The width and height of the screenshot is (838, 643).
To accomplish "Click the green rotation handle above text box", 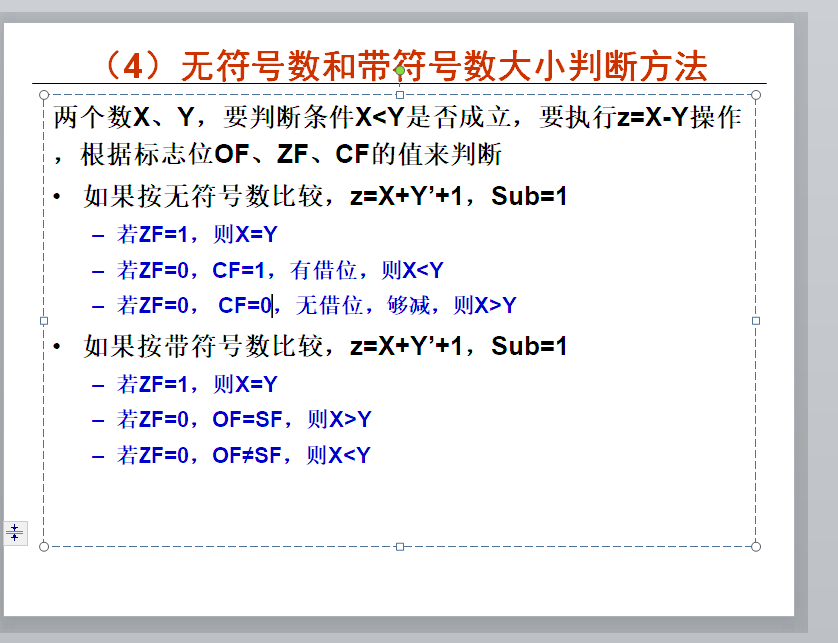I will coord(400,71).
